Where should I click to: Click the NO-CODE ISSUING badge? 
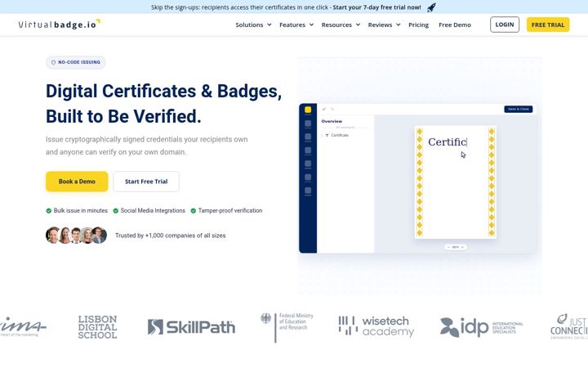click(x=75, y=62)
